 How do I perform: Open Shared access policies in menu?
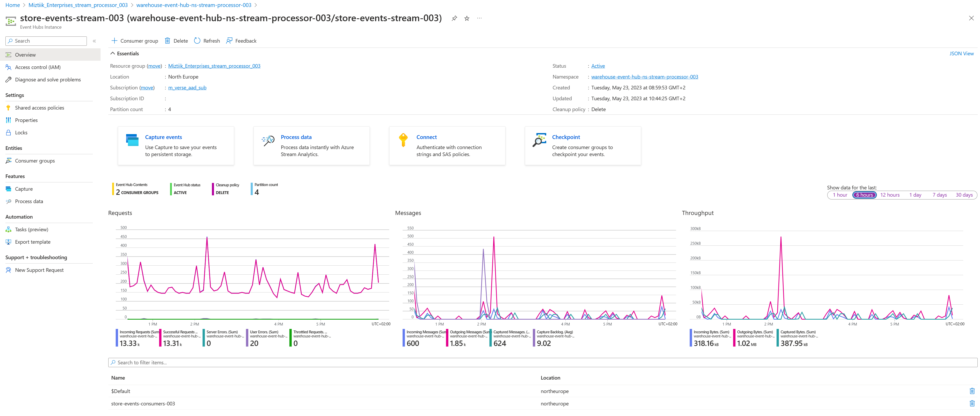[40, 108]
